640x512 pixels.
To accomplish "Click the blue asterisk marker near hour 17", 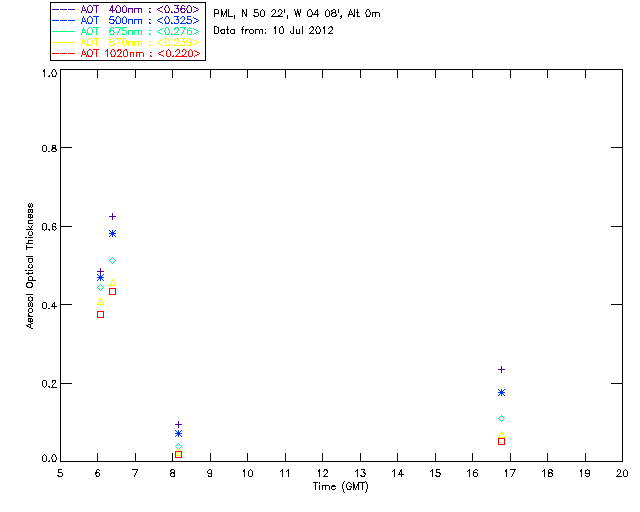I will point(502,392).
